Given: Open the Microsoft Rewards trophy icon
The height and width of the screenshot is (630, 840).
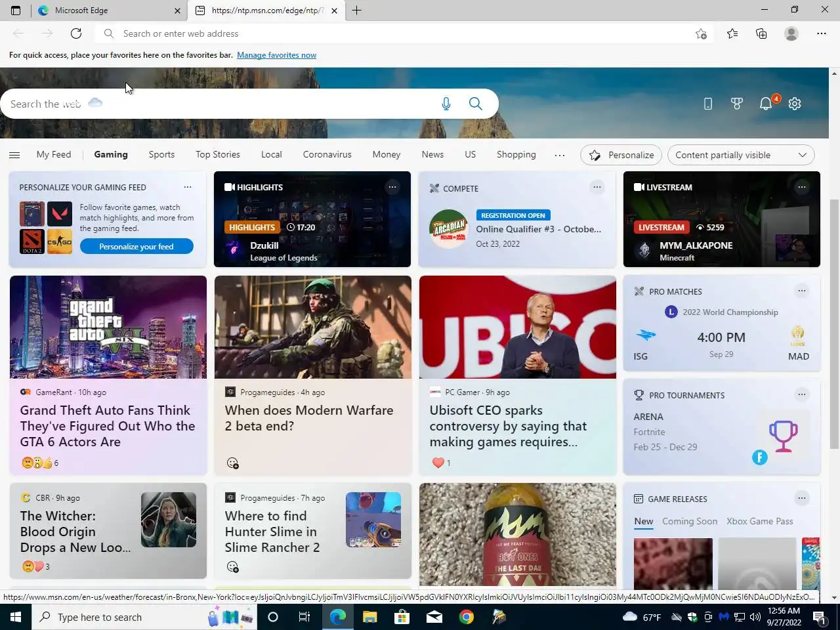Looking at the screenshot, I should (x=736, y=104).
